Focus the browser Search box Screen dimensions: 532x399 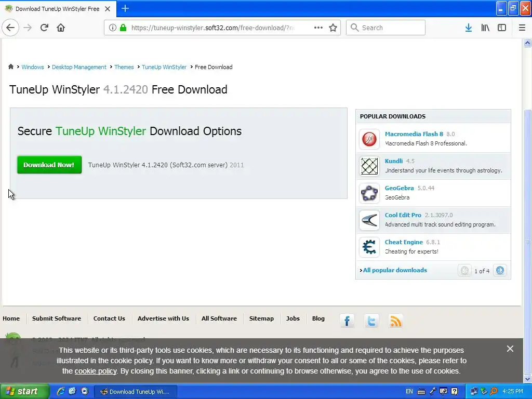click(385, 28)
